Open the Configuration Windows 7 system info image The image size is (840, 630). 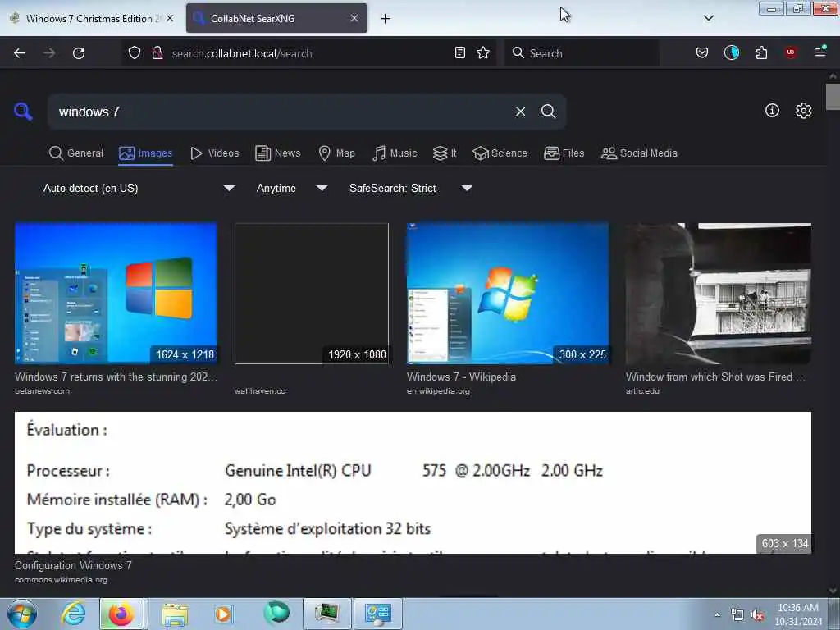point(413,482)
